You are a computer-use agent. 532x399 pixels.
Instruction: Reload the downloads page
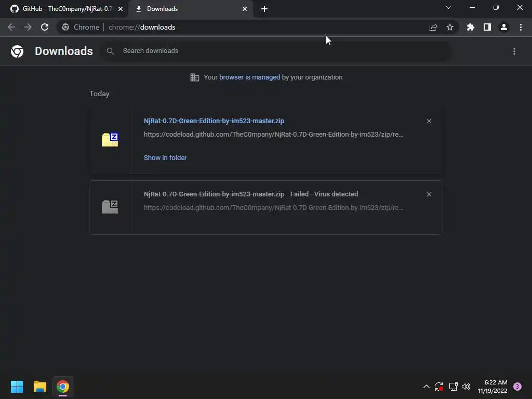click(x=45, y=27)
